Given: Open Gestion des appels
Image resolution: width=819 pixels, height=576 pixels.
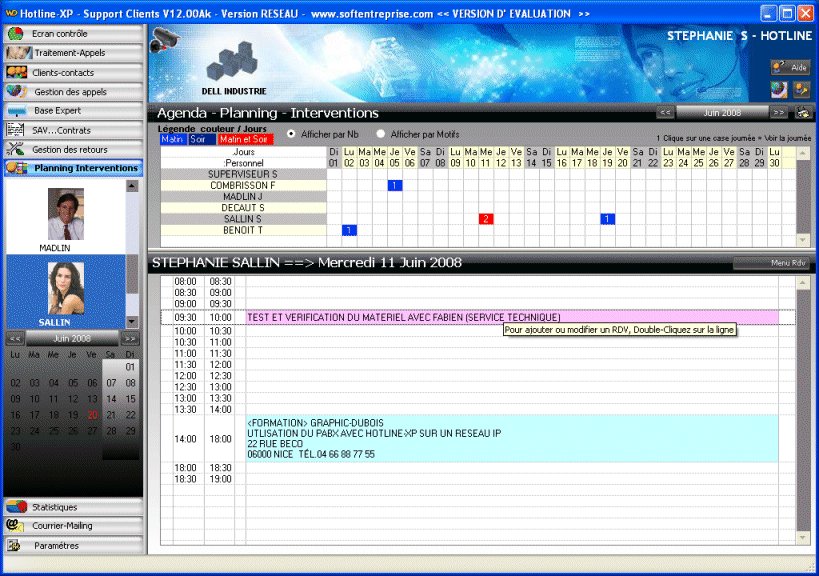Looking at the screenshot, I should pyautogui.click(x=72, y=91).
